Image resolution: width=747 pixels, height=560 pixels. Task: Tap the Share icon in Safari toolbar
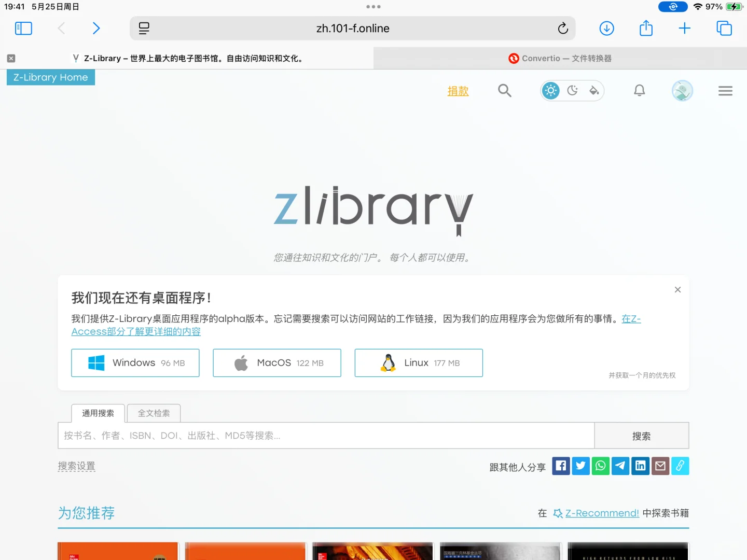point(646,27)
